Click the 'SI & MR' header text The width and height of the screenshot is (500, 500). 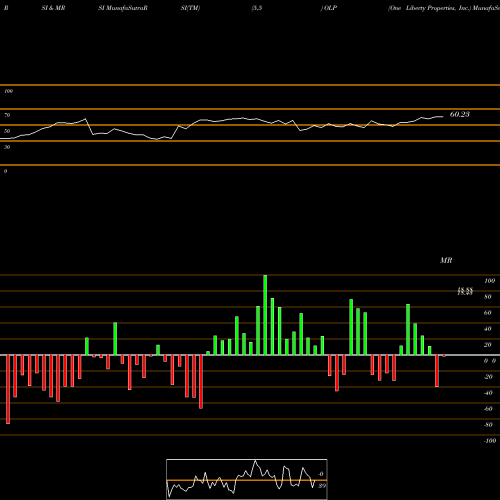53,8
